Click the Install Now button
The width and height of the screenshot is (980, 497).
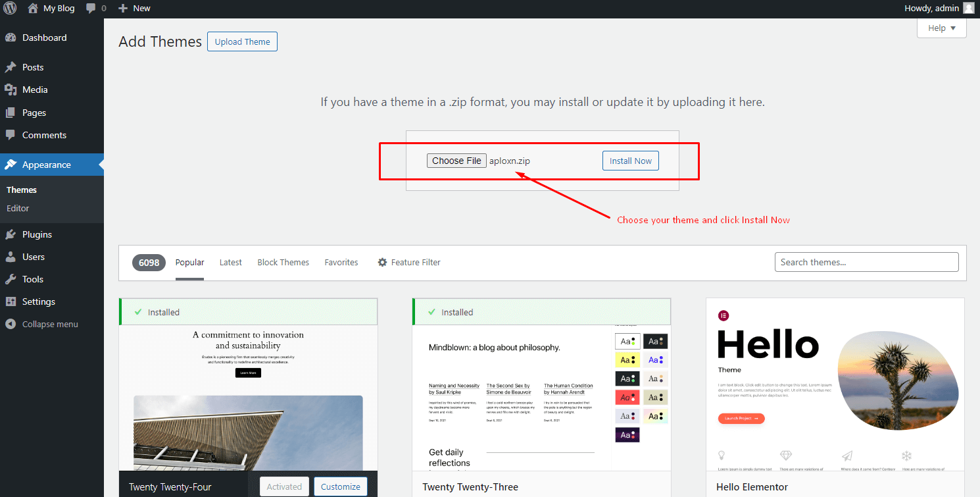[x=630, y=161]
